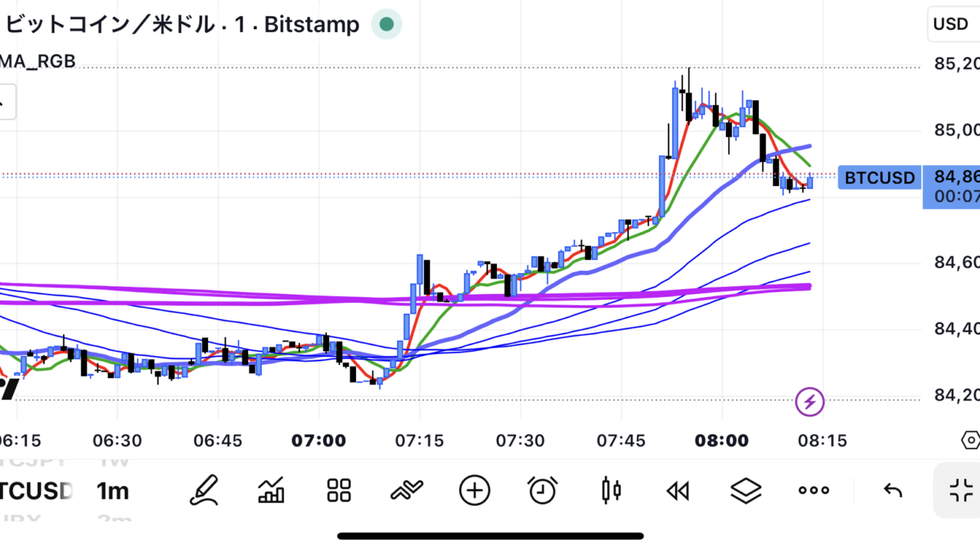Tap the zigzag lines compare icon
This screenshot has width=980, height=551.
(x=407, y=490)
